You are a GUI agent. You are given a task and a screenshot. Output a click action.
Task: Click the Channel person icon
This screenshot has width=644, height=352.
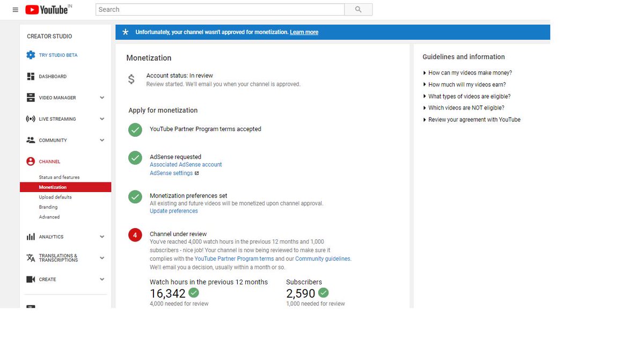(x=31, y=162)
